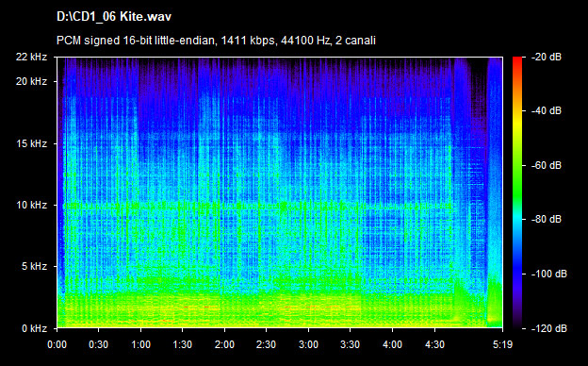
Task: Click the 0:00 time axis marker
Action: click(57, 344)
